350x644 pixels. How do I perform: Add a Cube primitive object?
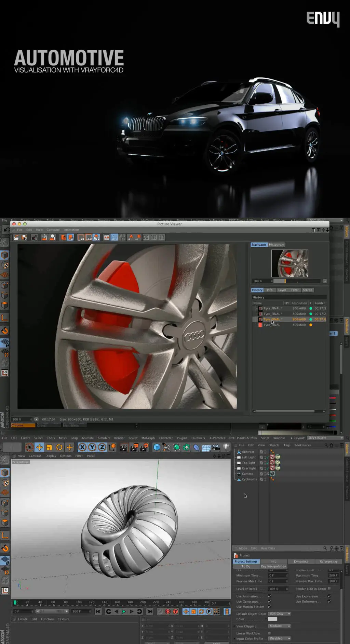[157, 447]
